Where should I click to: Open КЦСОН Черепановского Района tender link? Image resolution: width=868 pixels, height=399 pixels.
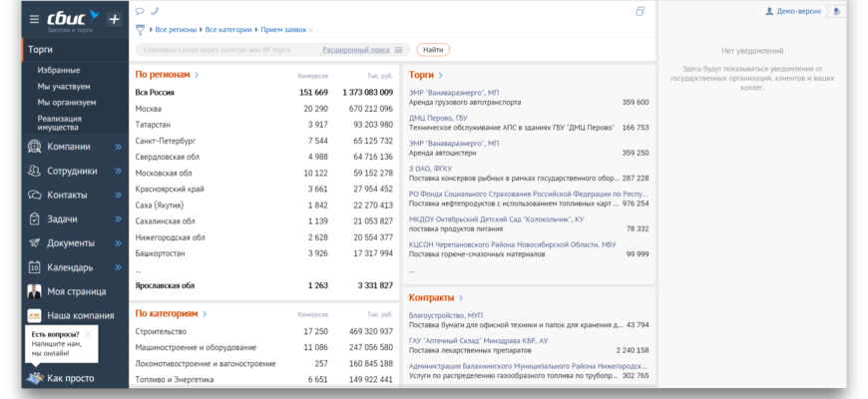point(513,244)
